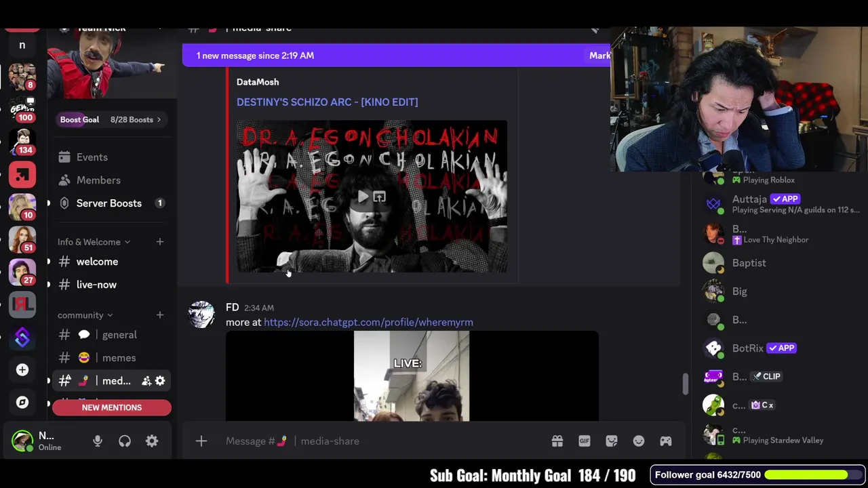Click the DataMosh author name
Image resolution: width=868 pixels, height=488 pixels.
[258, 82]
